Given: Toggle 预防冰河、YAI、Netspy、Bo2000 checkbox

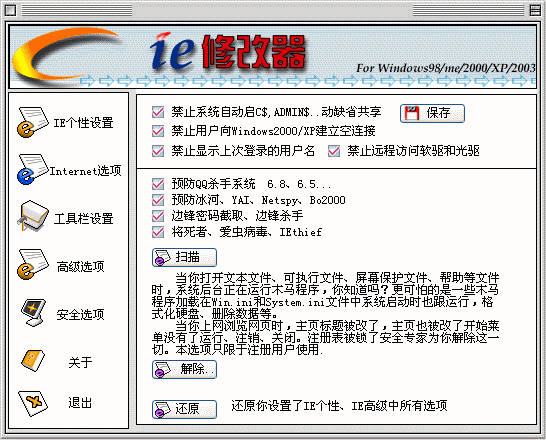Looking at the screenshot, I should pos(158,200).
